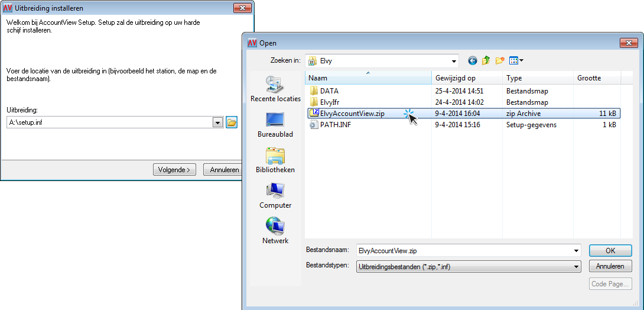Close the Open dialog window
This screenshot has height=310, width=644.
coord(629,43)
